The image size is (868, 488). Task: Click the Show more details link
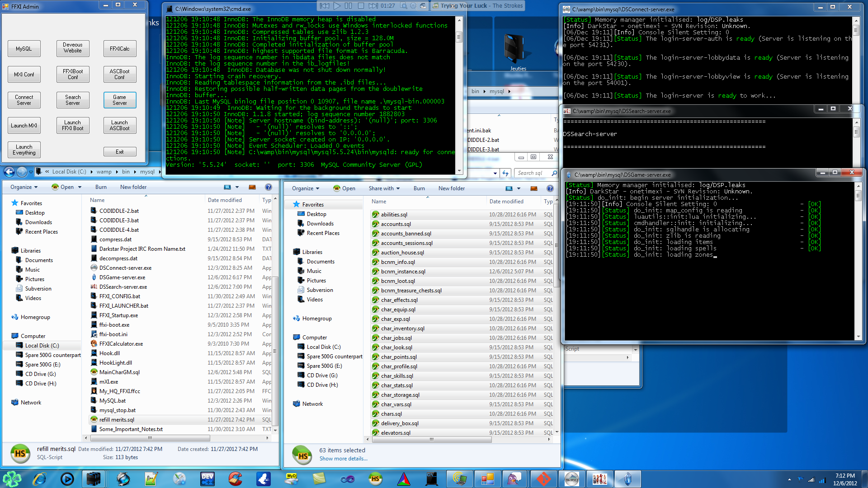(343, 459)
